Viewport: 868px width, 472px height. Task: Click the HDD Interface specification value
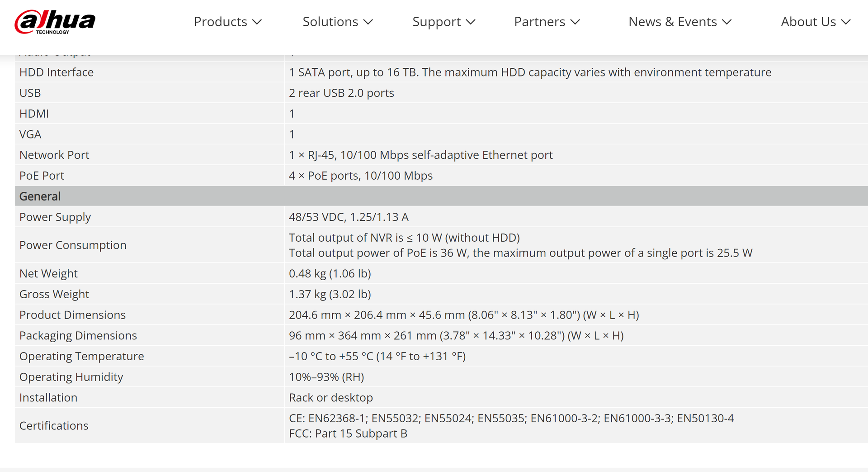point(530,72)
